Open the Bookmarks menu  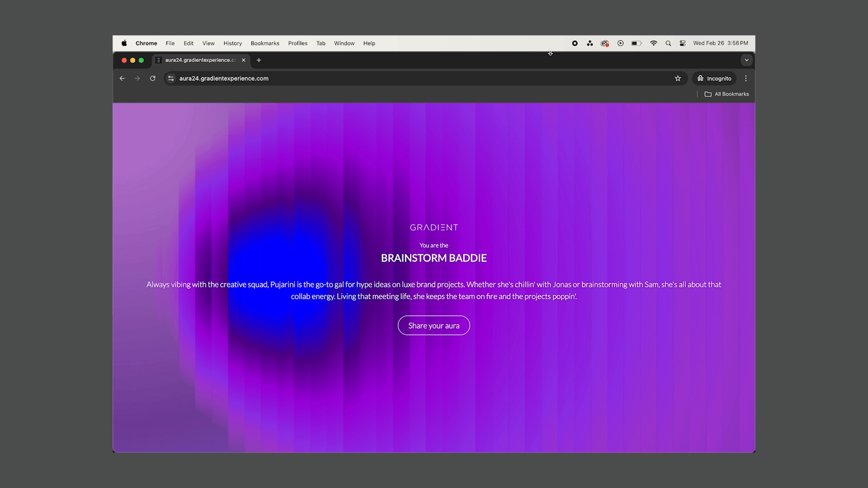point(265,43)
